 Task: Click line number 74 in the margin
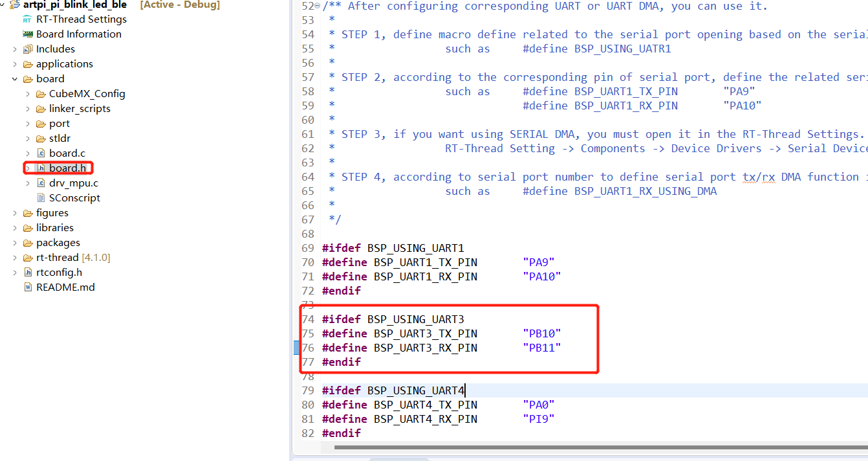308,319
